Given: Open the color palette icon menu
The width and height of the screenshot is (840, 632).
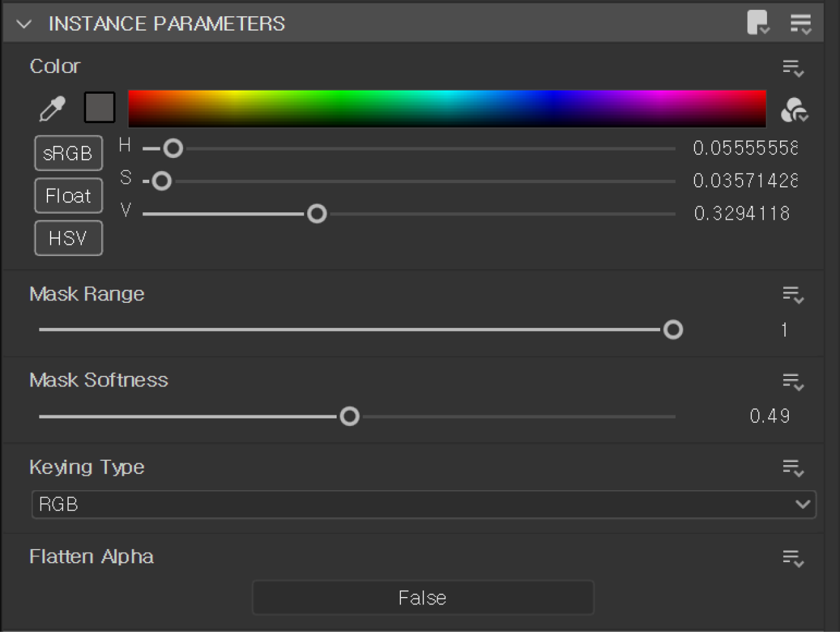Looking at the screenshot, I should pyautogui.click(x=794, y=110).
